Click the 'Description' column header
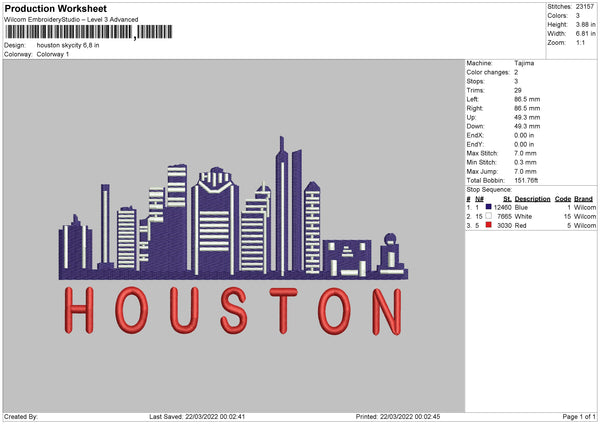Viewport: 600px width, 424px height. [532, 199]
